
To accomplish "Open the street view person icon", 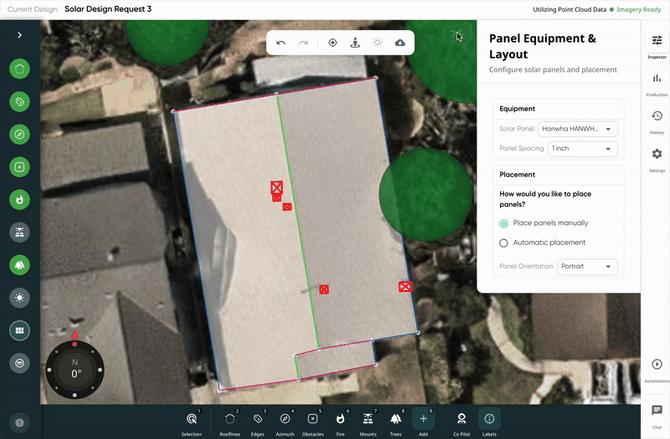I will 355,43.
